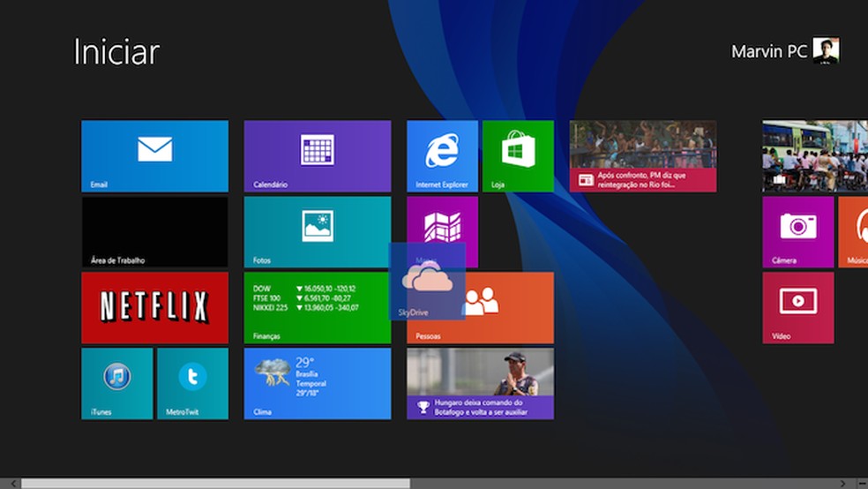This screenshot has height=489, width=868.
Task: Open the Email tile
Action: (x=154, y=156)
